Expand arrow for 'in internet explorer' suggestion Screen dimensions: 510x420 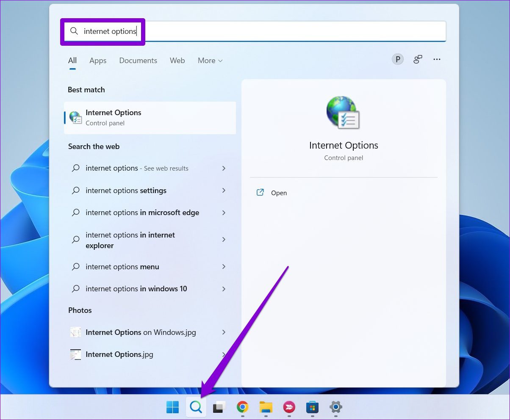click(x=224, y=240)
